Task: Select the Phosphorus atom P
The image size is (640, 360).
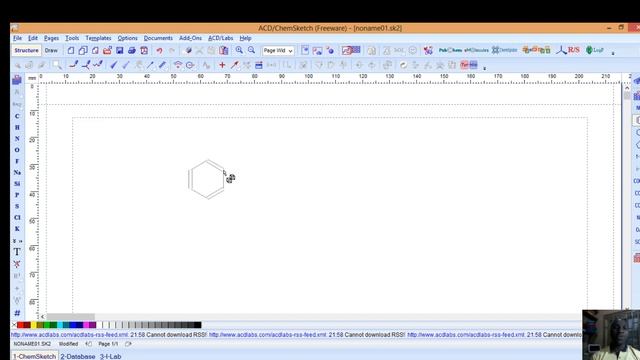Action: (x=17, y=195)
